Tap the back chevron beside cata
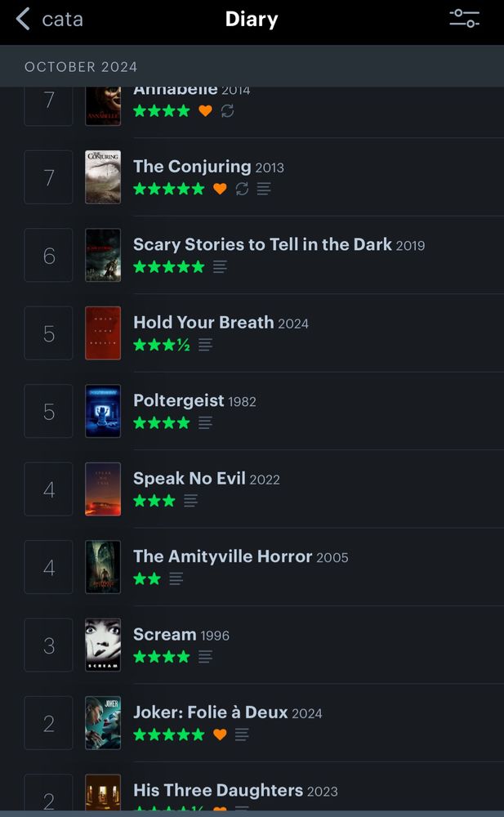This screenshot has height=817, width=504. point(22,20)
